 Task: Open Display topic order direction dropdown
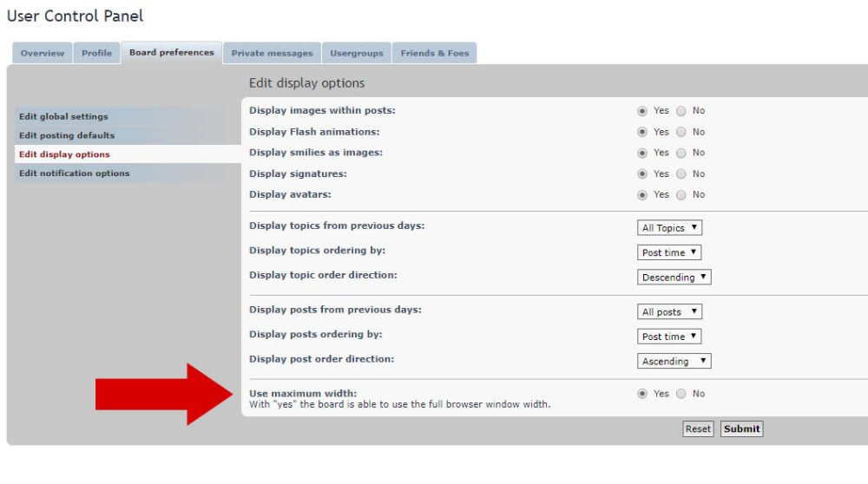pos(674,277)
